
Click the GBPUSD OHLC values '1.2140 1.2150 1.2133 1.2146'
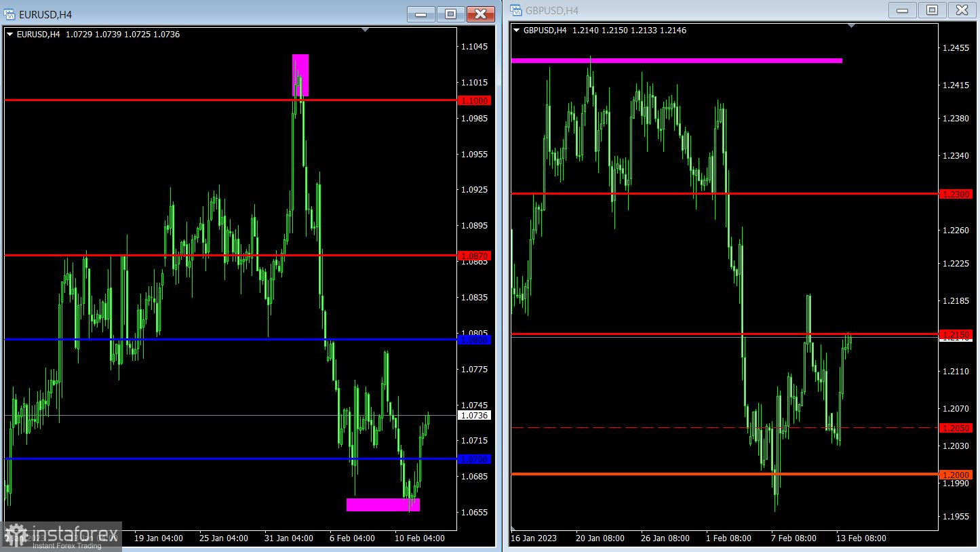pyautogui.click(x=629, y=31)
